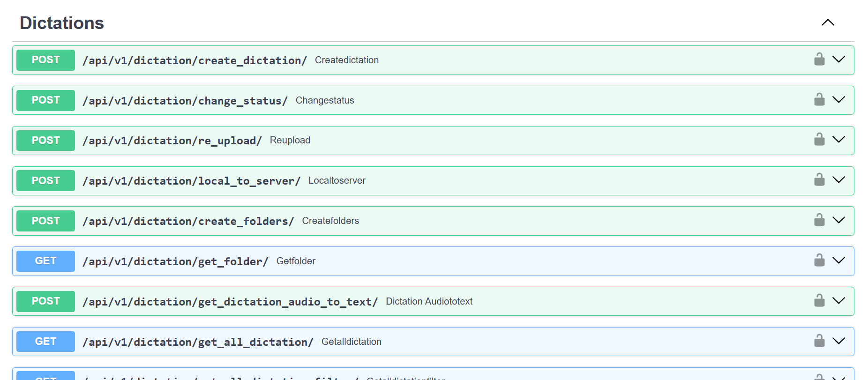Click the lock icon on re_upload endpoint
This screenshot has width=868, height=380.
(819, 140)
